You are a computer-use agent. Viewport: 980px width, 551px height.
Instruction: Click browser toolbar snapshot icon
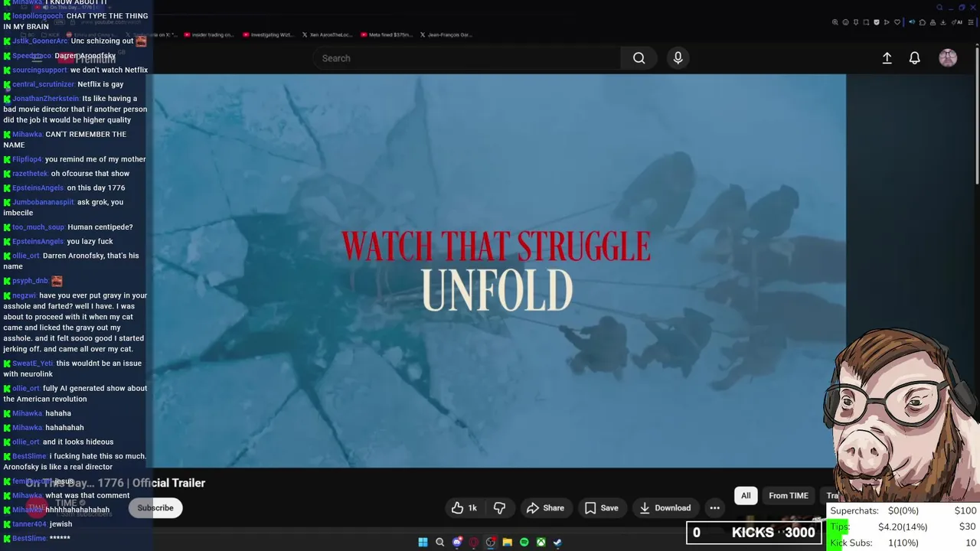[x=866, y=22]
